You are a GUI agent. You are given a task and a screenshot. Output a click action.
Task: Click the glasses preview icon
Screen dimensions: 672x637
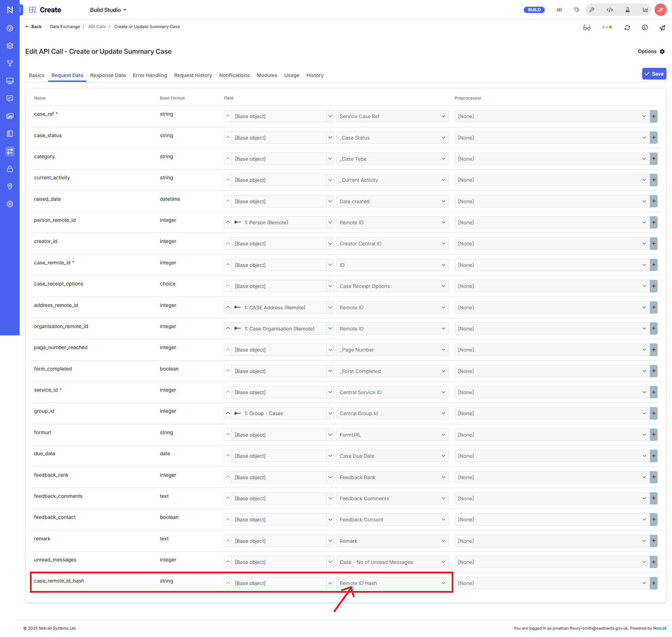(587, 27)
